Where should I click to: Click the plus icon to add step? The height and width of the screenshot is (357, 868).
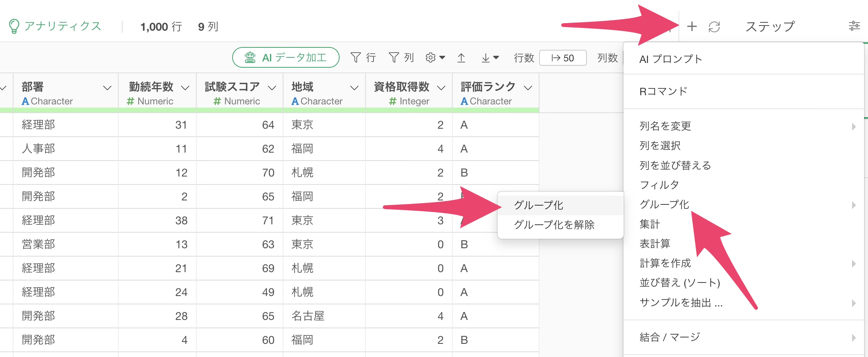pyautogui.click(x=692, y=27)
